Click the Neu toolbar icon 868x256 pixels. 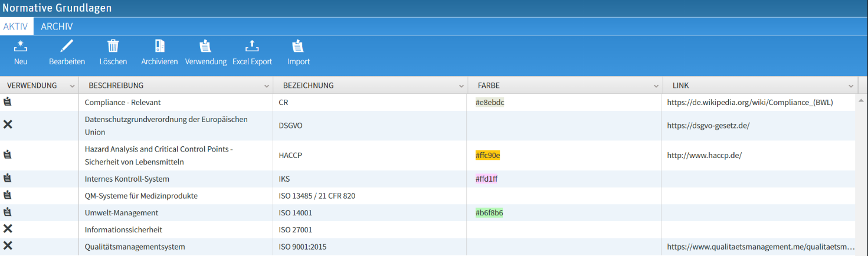(21, 47)
